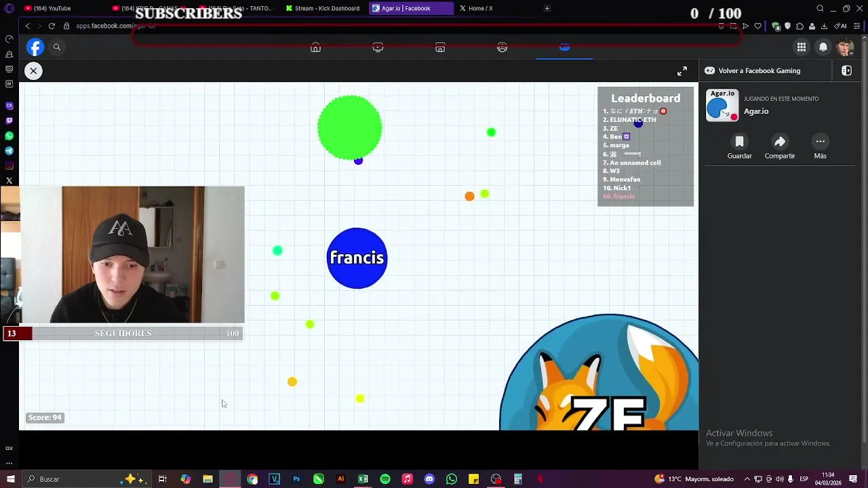The width and height of the screenshot is (868, 488).
Task: Toggle the side panel collapse icon
Action: pos(846,70)
